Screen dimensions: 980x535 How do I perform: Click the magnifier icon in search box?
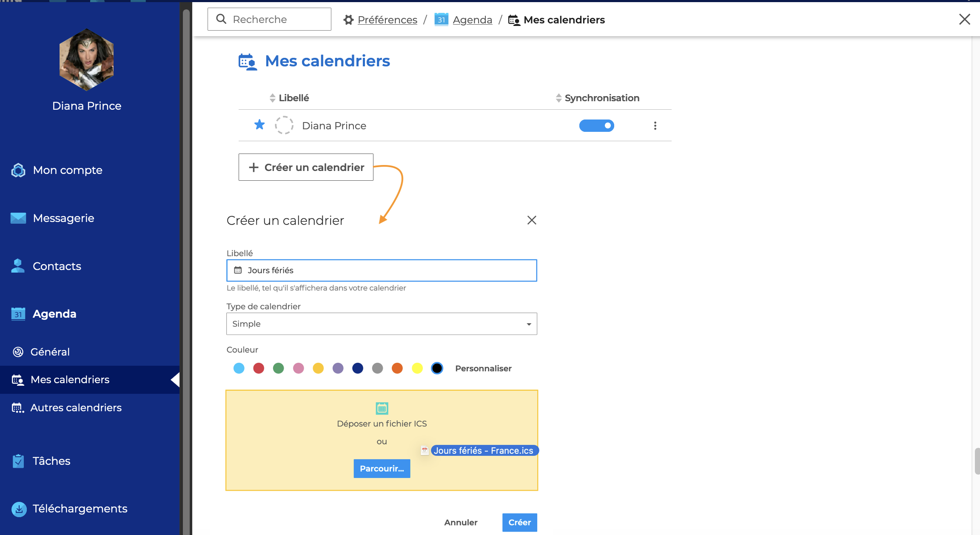[x=221, y=19]
